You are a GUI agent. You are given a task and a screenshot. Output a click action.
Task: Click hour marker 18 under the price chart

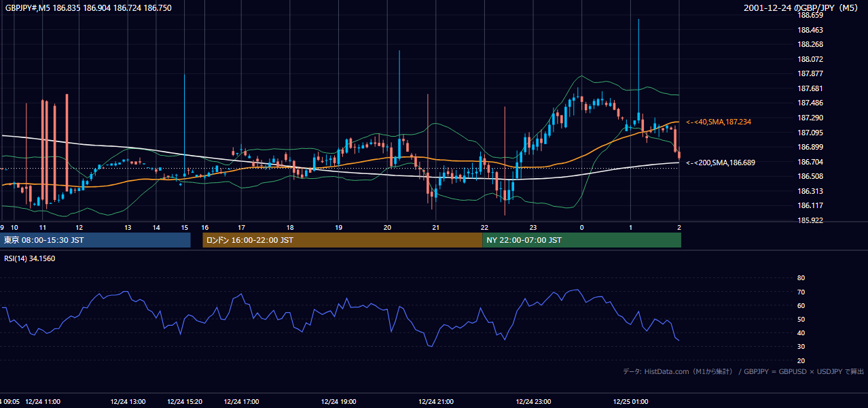[290, 228]
